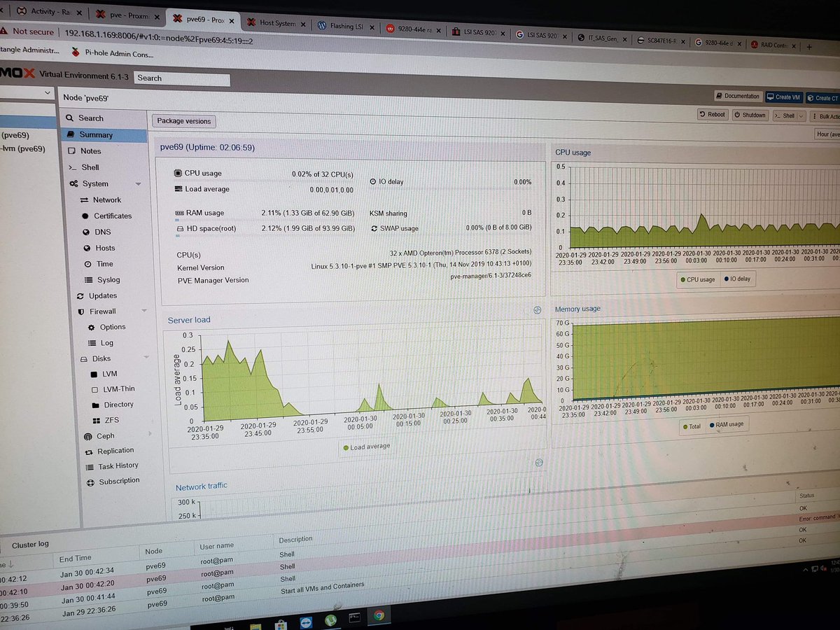Open uTorrent from the taskbar
This screenshot has width=840, height=630.
[x=330, y=620]
